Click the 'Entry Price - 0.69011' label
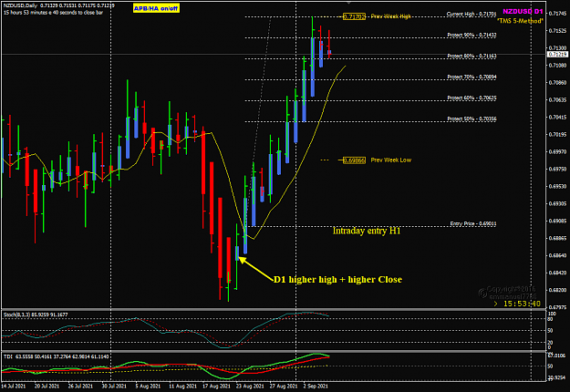570x392 pixels. [473, 223]
